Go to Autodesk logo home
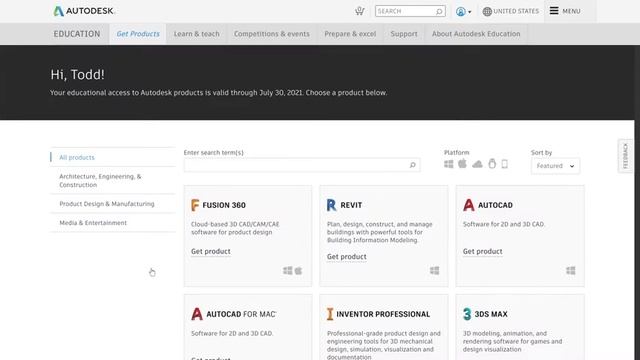 84,11
